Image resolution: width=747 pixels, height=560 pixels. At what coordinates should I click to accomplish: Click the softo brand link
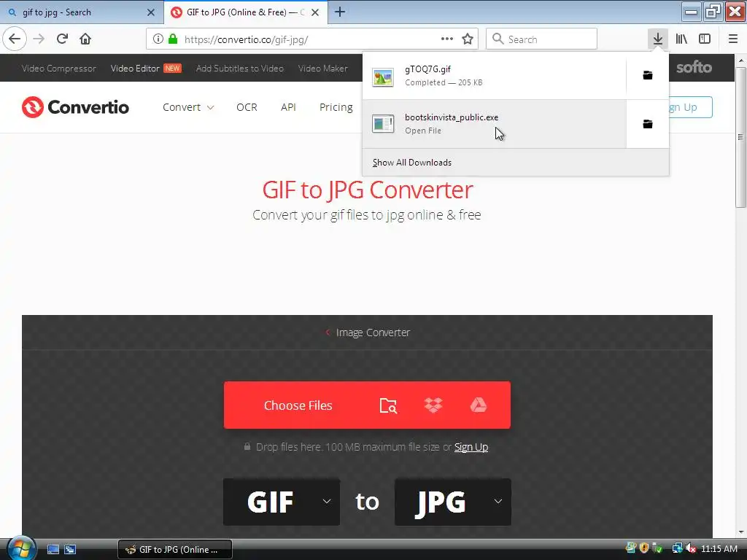694,68
